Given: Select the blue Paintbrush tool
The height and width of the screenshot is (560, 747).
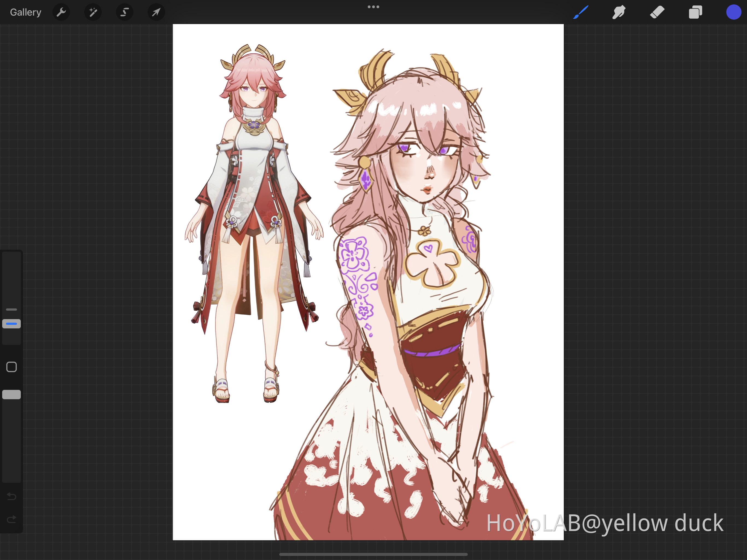Looking at the screenshot, I should pyautogui.click(x=580, y=12).
